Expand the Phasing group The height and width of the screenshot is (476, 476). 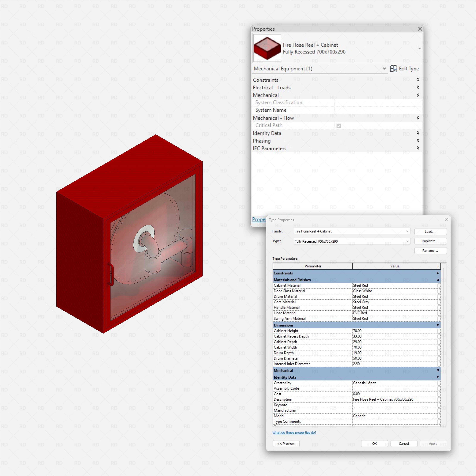[418, 140]
